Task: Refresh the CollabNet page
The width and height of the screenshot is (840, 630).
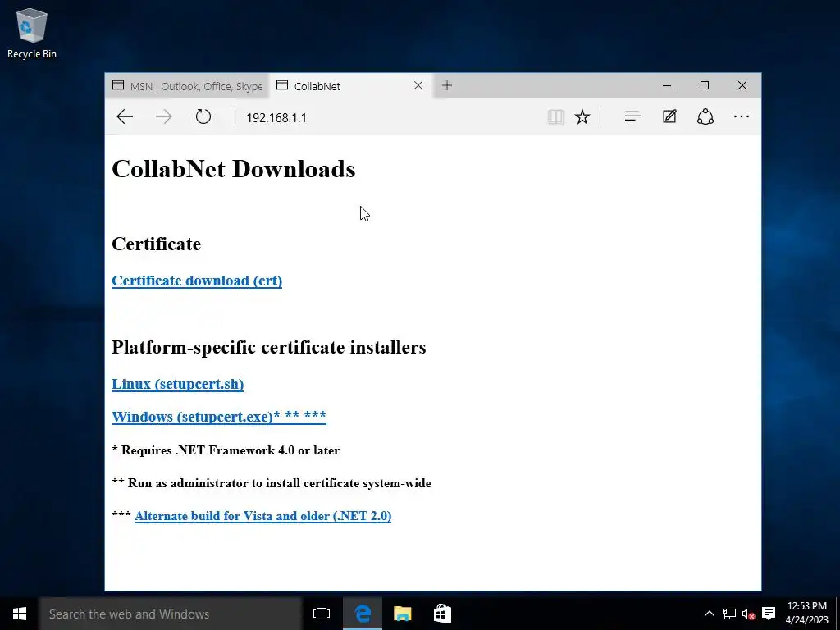Action: tap(203, 116)
